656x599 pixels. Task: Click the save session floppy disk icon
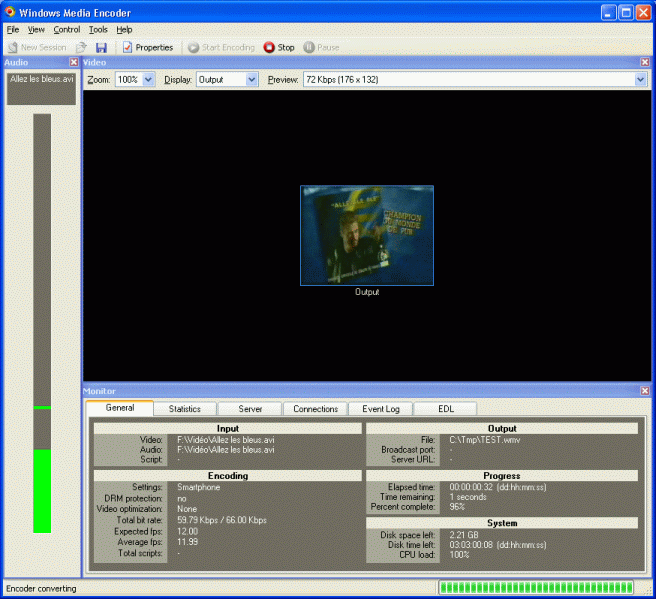point(101,48)
